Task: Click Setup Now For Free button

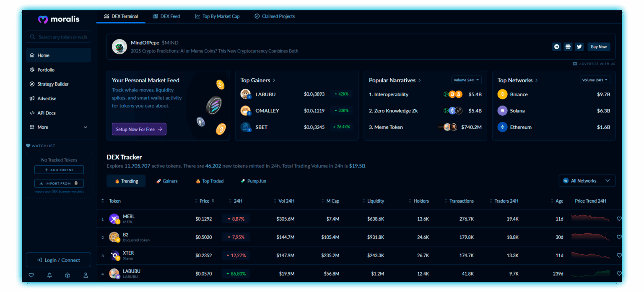Action: 139,129
